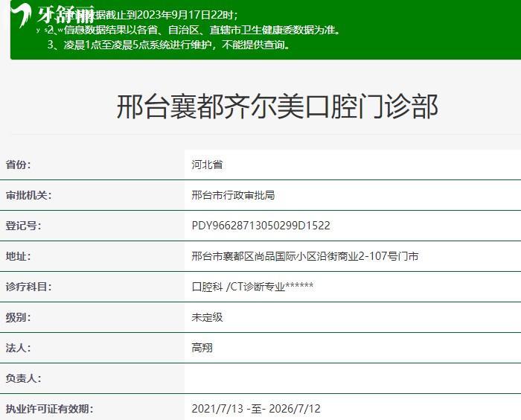Click notice line 凌晨1点至凌晨5点系统进行维护
The image size is (521, 420).
point(169,45)
